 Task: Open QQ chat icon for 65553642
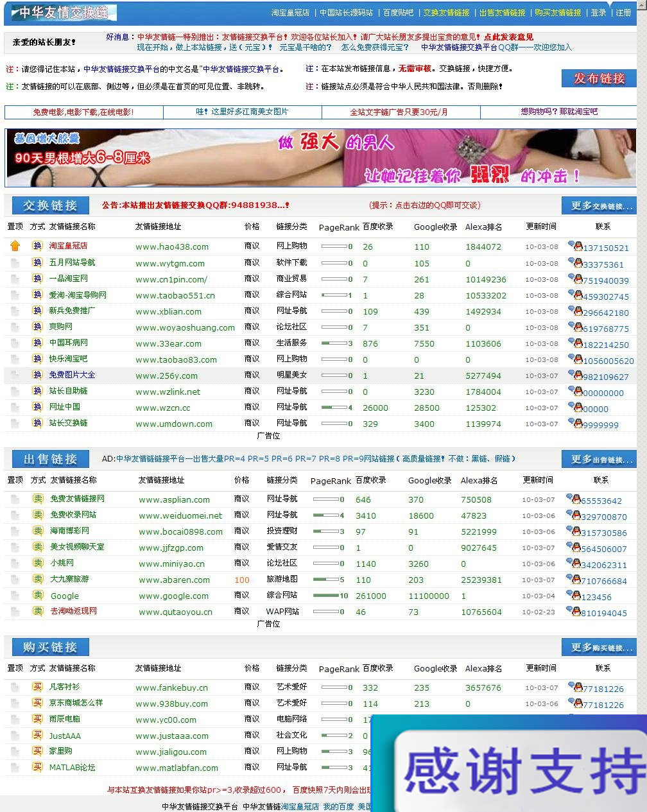pos(573,498)
